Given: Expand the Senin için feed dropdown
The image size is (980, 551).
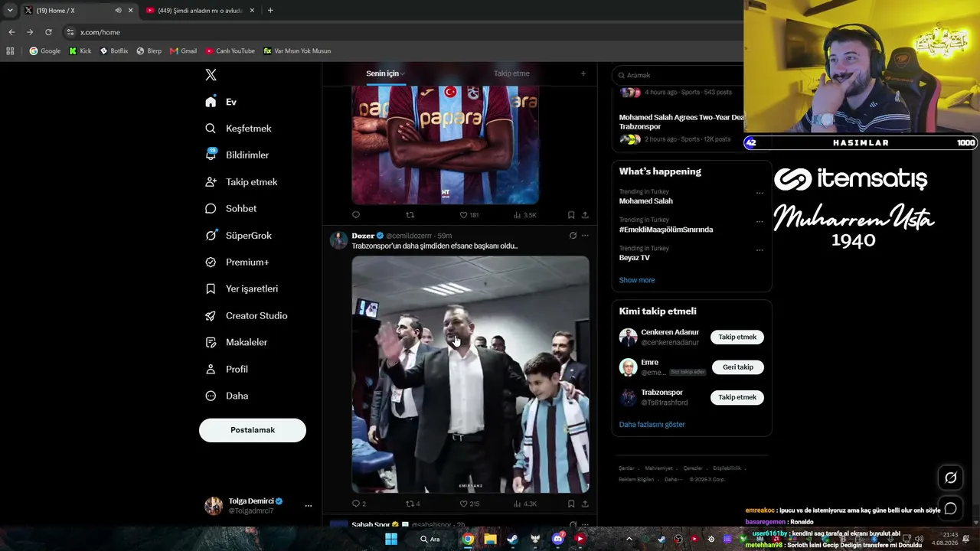Looking at the screenshot, I should click(403, 74).
